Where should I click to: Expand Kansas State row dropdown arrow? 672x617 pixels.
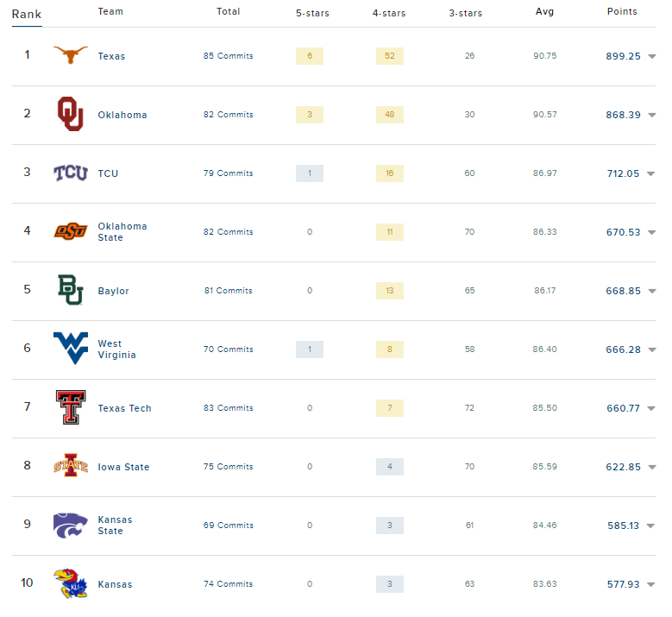click(x=651, y=526)
